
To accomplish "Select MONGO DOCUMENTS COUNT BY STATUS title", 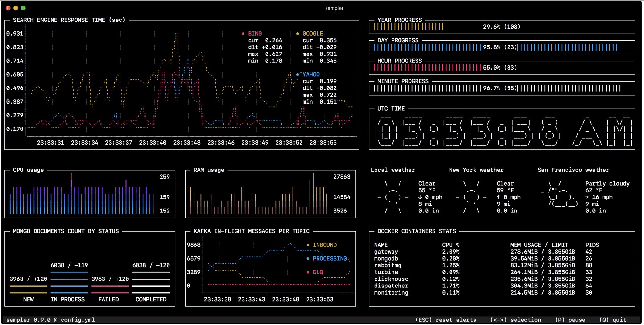I will (66, 231).
